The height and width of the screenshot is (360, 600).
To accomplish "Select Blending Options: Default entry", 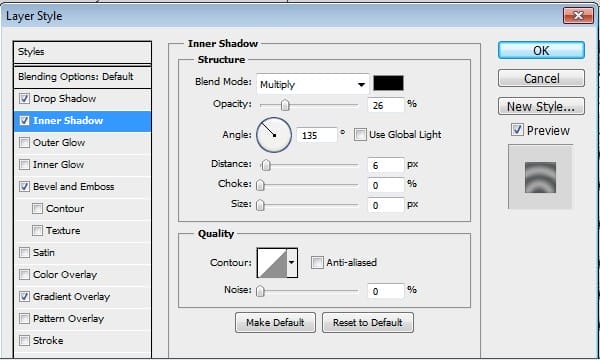I will [x=82, y=77].
